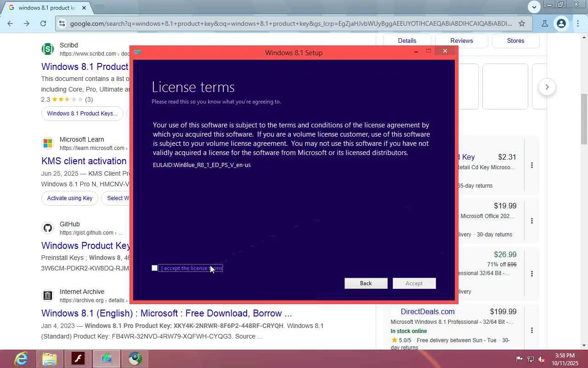Check the 'I accept the license terms' checkbox
The height and width of the screenshot is (368, 588).
pos(155,268)
